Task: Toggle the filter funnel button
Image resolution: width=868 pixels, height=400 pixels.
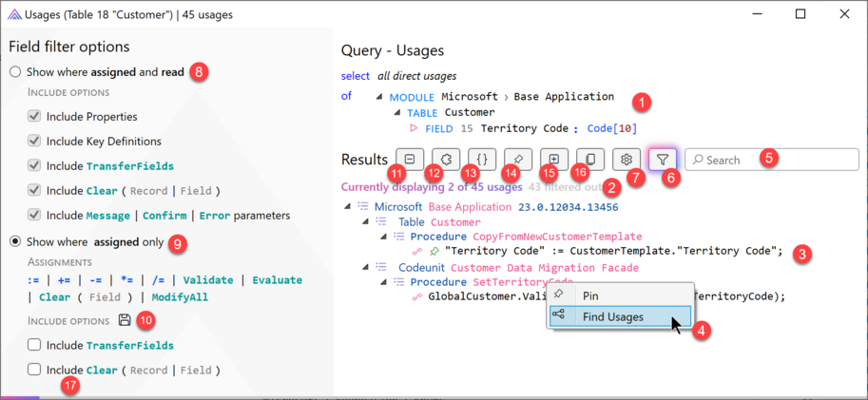Action: click(663, 160)
